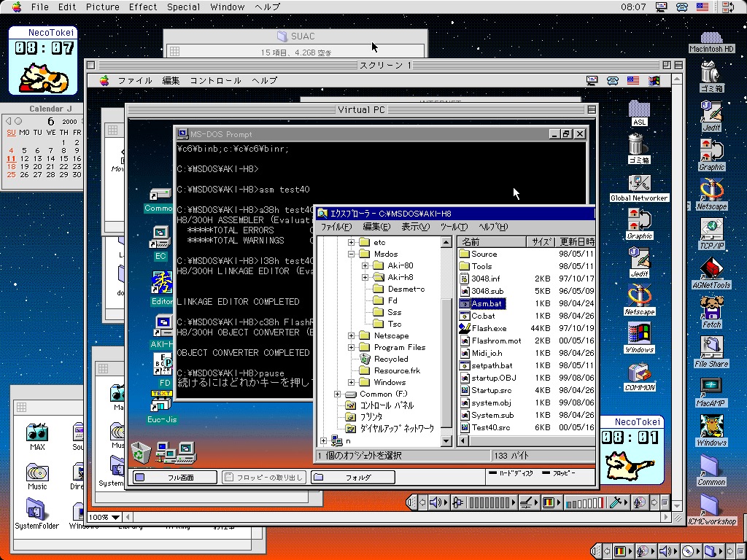Open the Special menu
Screen dimensions: 747x560
183,7
